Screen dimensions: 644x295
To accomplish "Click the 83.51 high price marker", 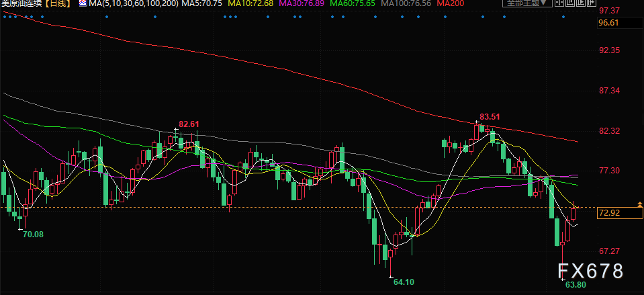I will 491,116.
